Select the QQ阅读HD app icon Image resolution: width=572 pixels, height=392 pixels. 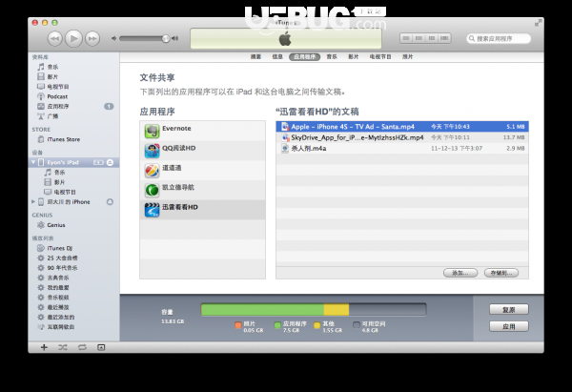[x=153, y=151]
